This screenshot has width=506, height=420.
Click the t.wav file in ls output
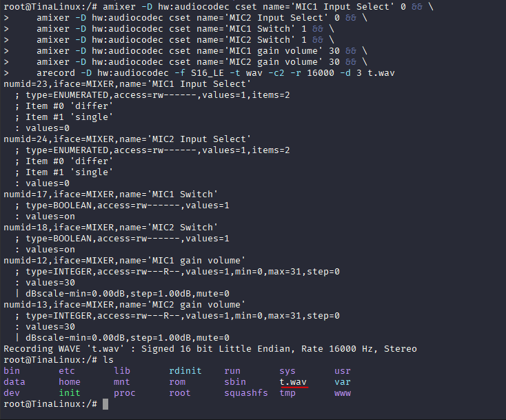coord(293,381)
